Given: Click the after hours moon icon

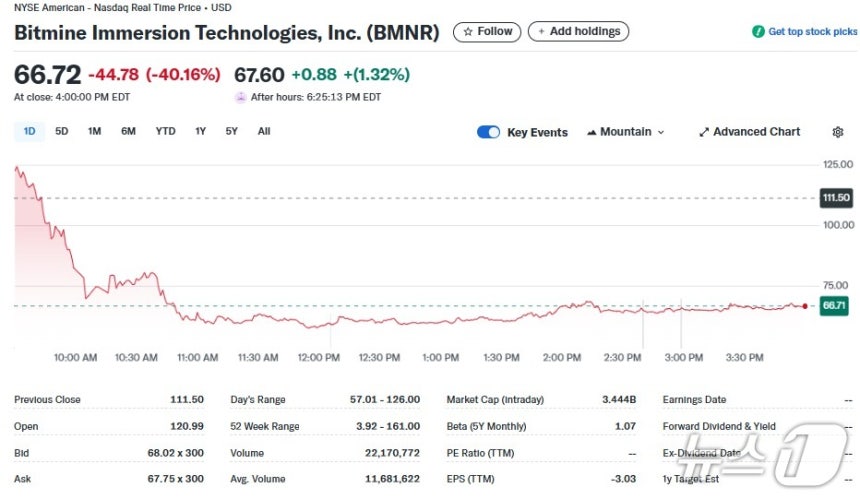Looking at the screenshot, I should click(240, 98).
